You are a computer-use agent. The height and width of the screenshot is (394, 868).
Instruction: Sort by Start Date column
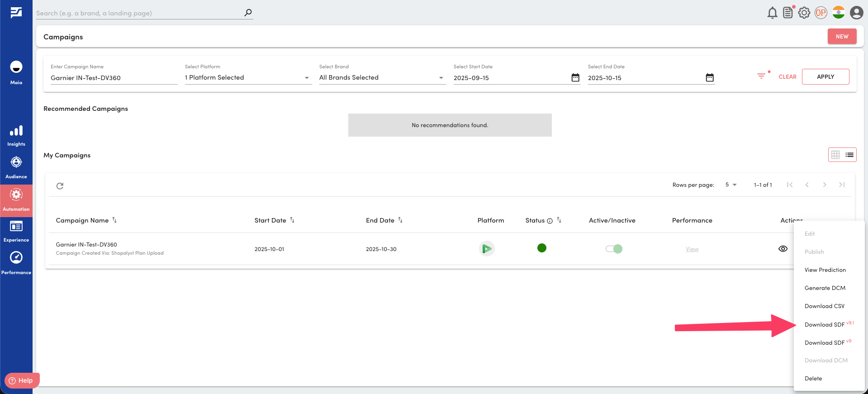(x=292, y=220)
